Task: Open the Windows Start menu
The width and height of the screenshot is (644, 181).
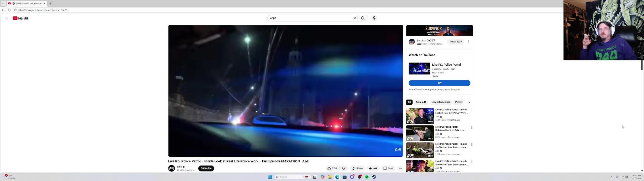Action: 270,177
